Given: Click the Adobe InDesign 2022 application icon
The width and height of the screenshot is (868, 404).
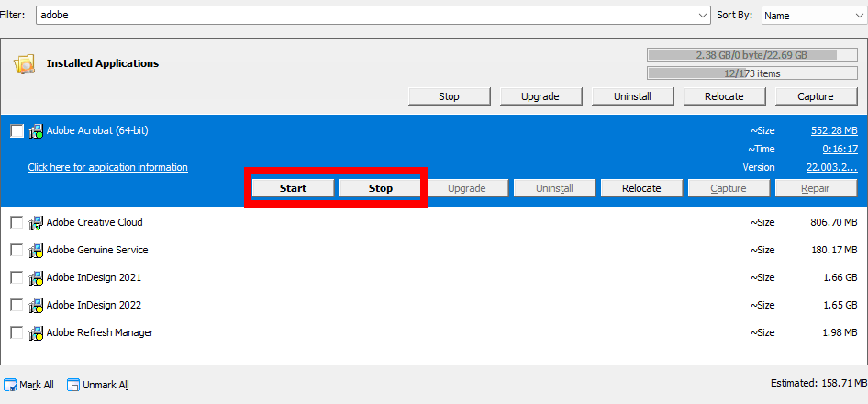Looking at the screenshot, I should (x=36, y=306).
